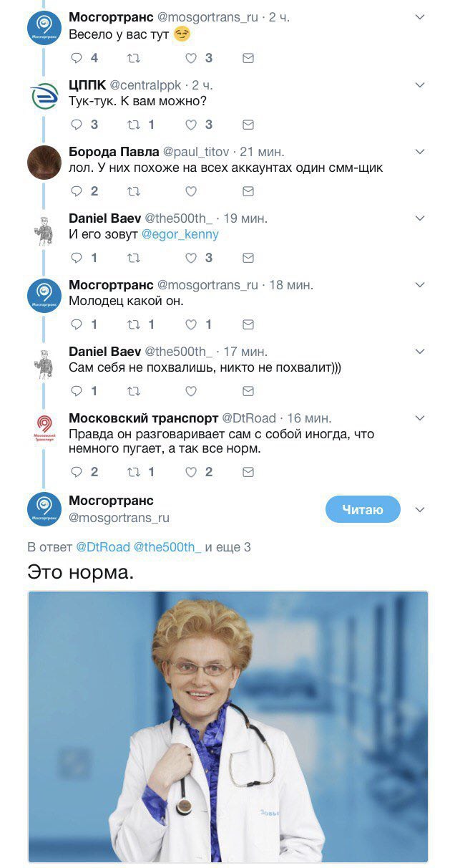Open the @egor_kenny mention link
The width and height of the screenshot is (455, 868).
coord(180,235)
